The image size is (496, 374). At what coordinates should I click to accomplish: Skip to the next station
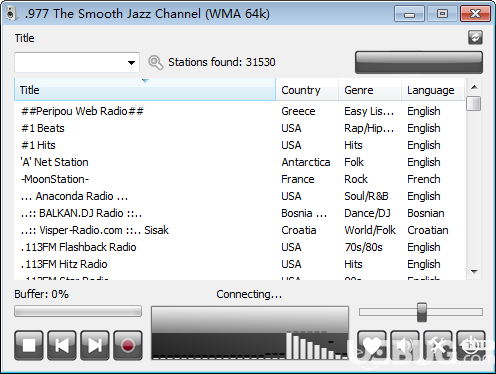click(95, 345)
